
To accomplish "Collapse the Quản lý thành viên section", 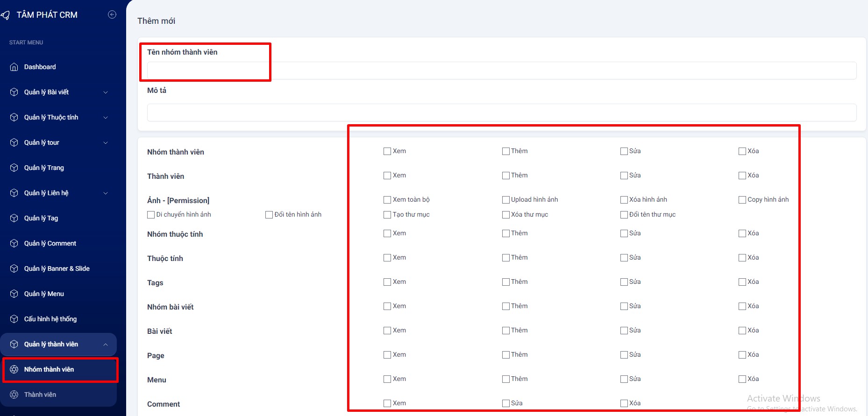I will pos(106,345).
